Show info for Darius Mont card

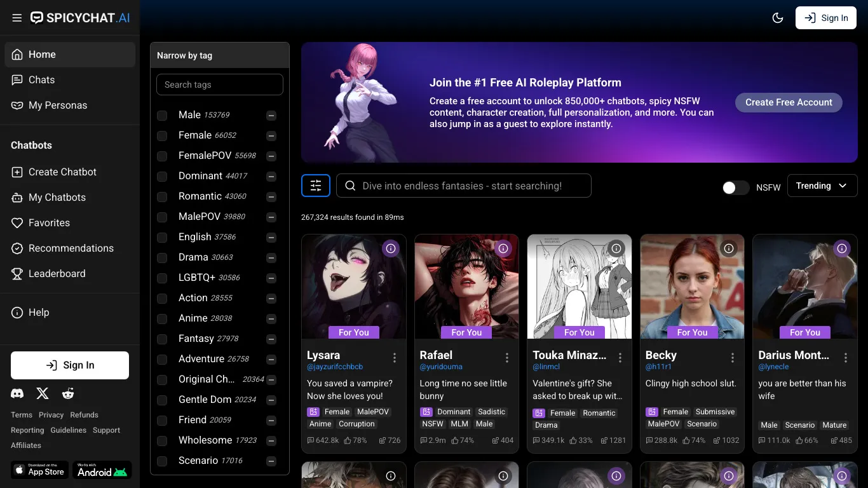[x=842, y=248]
